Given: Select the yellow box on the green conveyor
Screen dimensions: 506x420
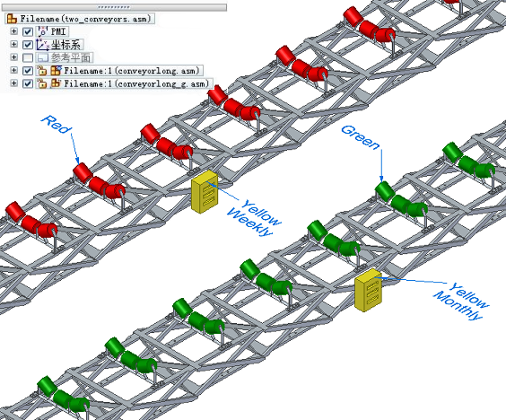Looking at the screenshot, I should [x=368, y=290].
